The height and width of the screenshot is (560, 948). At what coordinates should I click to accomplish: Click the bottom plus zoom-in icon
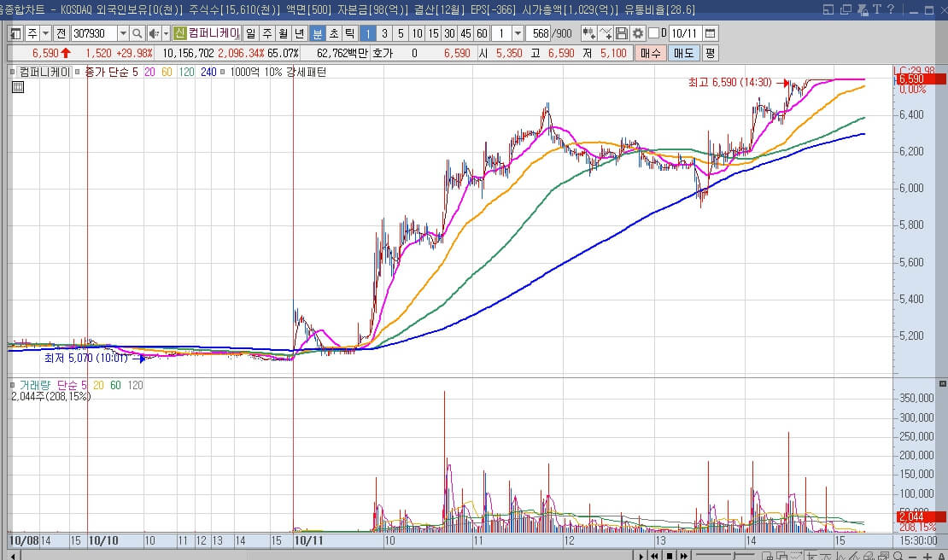point(927,557)
